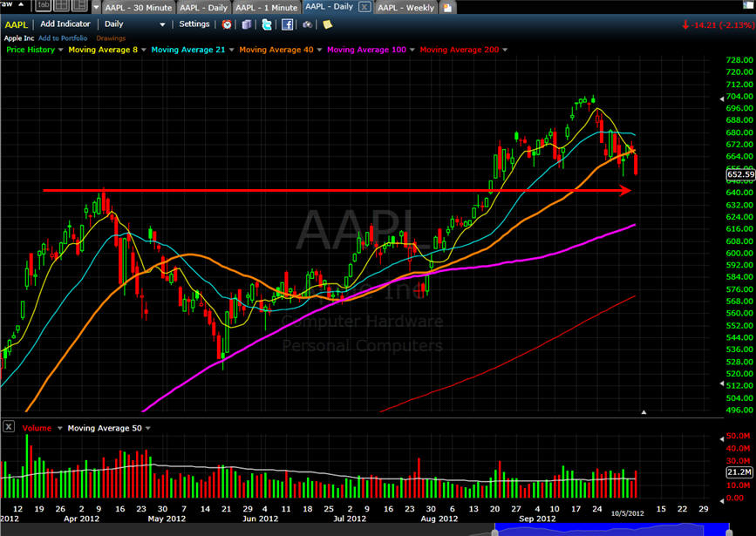Screen dimensions: 756x536
Task: Click the binoculars icon
Action: pos(307,24)
